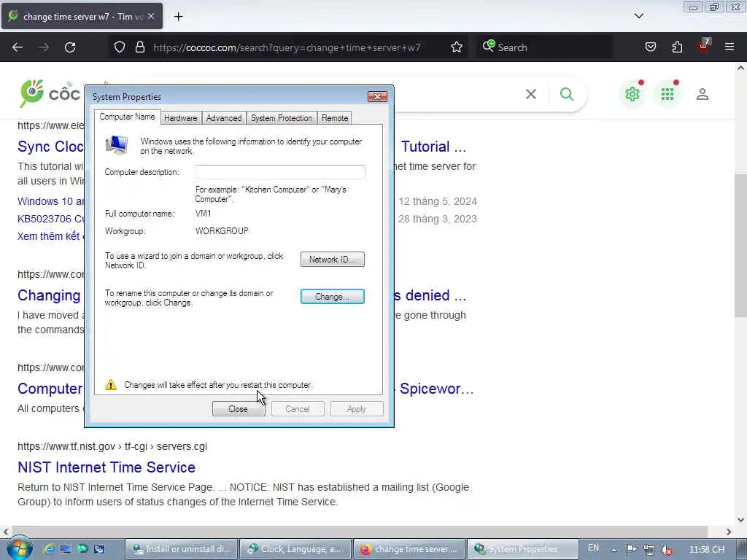Viewport: 747px width, 560px height.
Task: Click the 'KB5023706 C' sublink
Action: (50, 219)
